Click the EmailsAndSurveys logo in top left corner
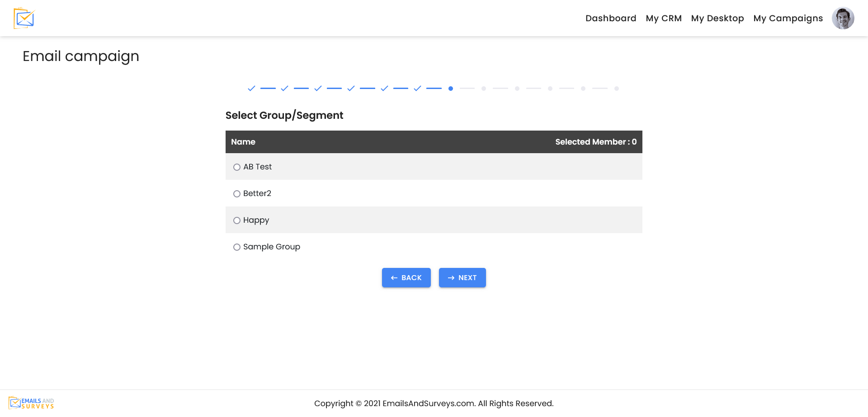The image size is (868, 417). [x=23, y=18]
